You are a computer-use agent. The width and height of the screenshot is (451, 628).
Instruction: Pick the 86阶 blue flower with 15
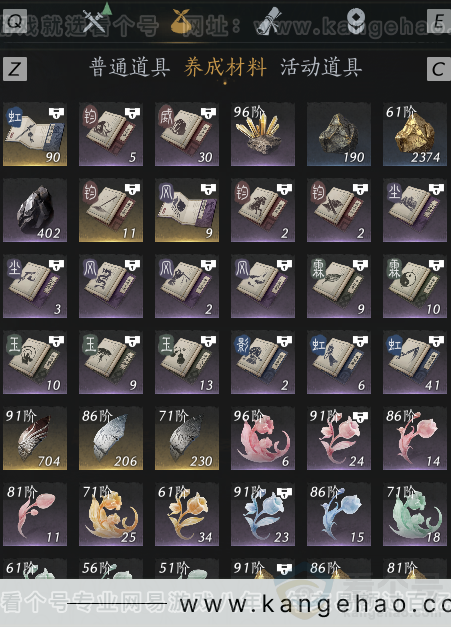[339, 514]
